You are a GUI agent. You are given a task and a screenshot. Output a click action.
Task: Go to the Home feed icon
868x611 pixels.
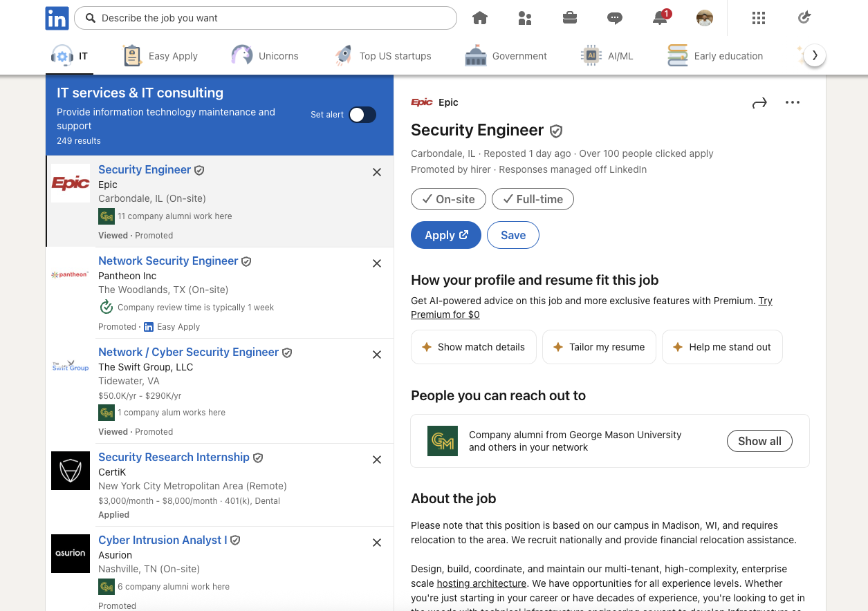[x=480, y=18]
